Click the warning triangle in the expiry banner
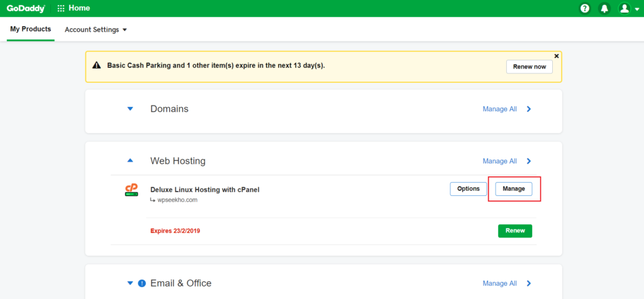The image size is (644, 299). click(96, 65)
